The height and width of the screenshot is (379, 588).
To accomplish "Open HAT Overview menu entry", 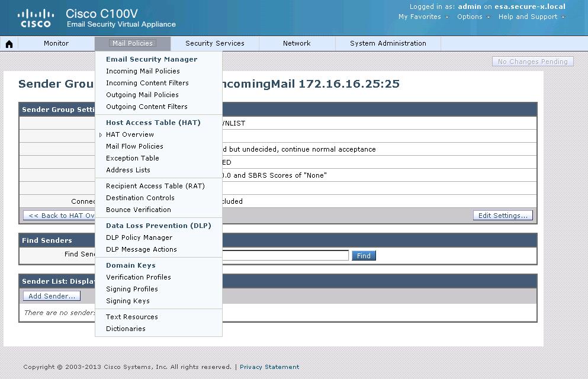I will point(130,134).
